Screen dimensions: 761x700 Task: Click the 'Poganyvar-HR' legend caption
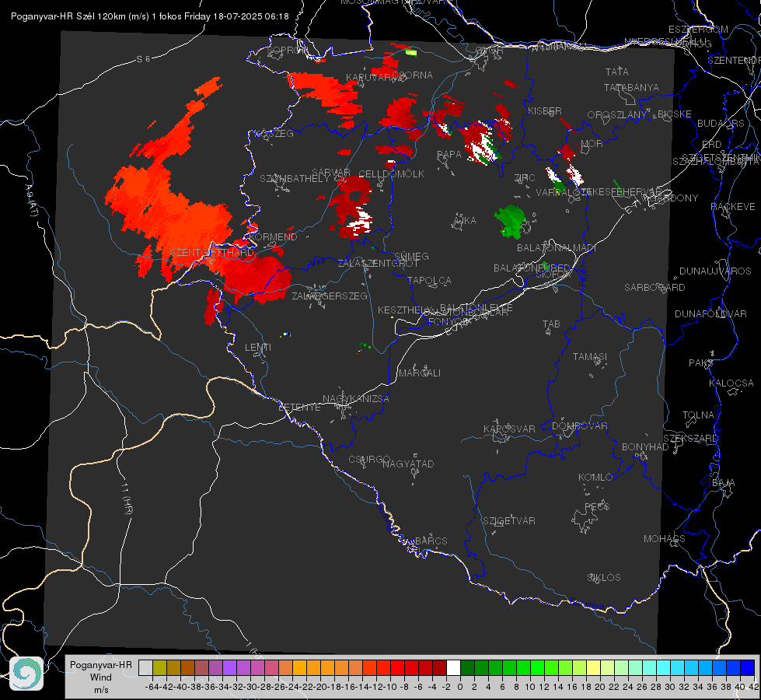coord(100,664)
